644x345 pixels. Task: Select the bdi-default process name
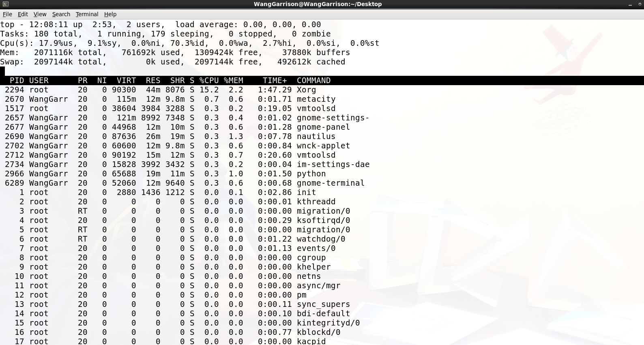coord(324,314)
